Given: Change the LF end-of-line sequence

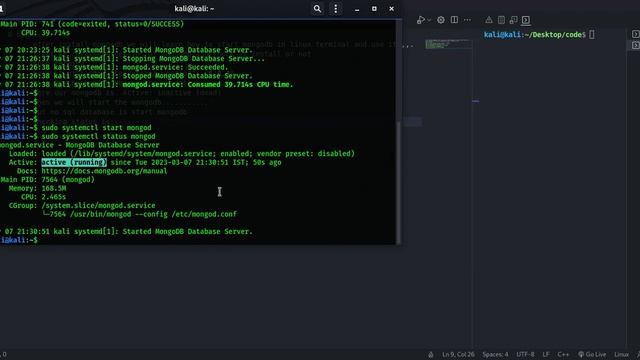Looking at the screenshot, I should click(546, 354).
